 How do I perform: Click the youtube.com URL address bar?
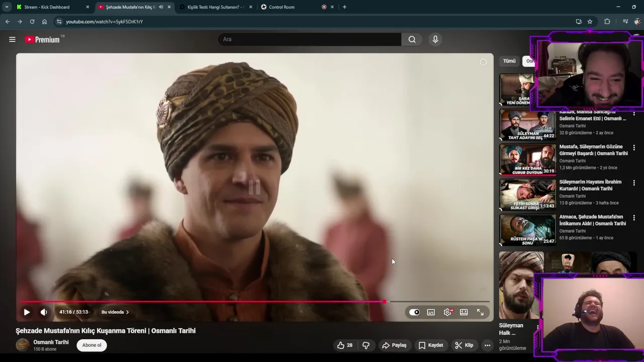click(x=105, y=22)
